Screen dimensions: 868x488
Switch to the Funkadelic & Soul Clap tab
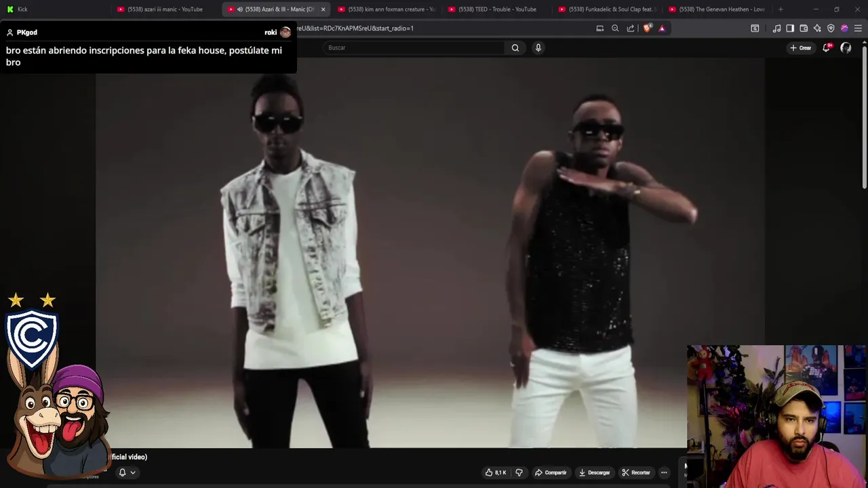[608, 9]
